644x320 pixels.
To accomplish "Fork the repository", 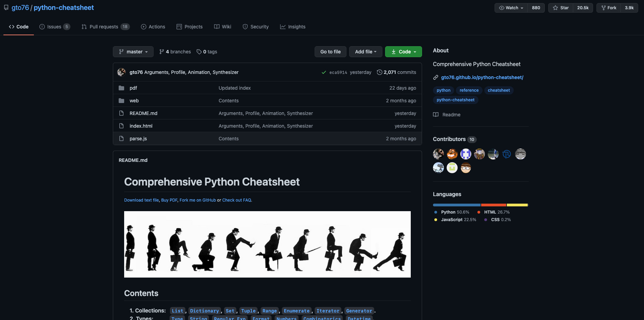I will click(609, 8).
